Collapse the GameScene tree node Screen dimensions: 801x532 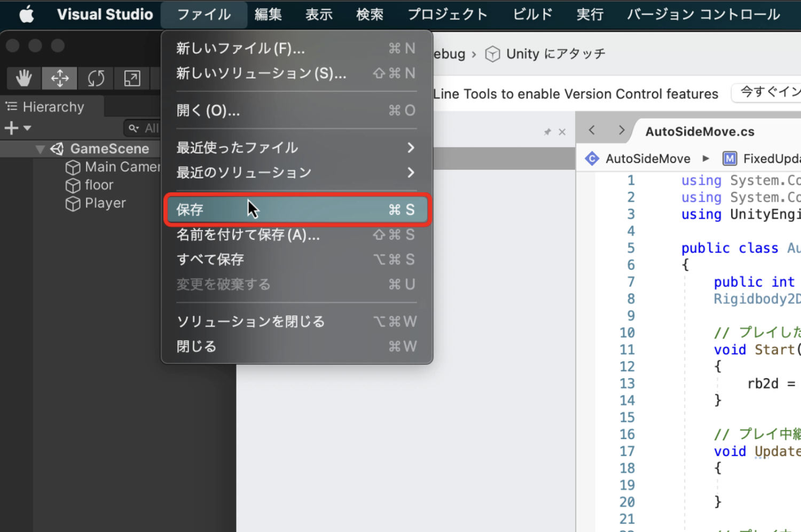tap(40, 149)
